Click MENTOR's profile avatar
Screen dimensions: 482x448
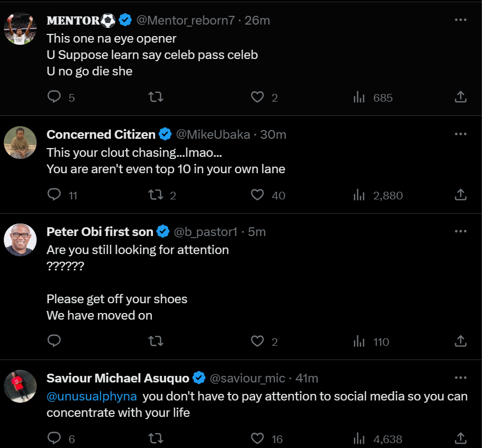(x=20, y=28)
